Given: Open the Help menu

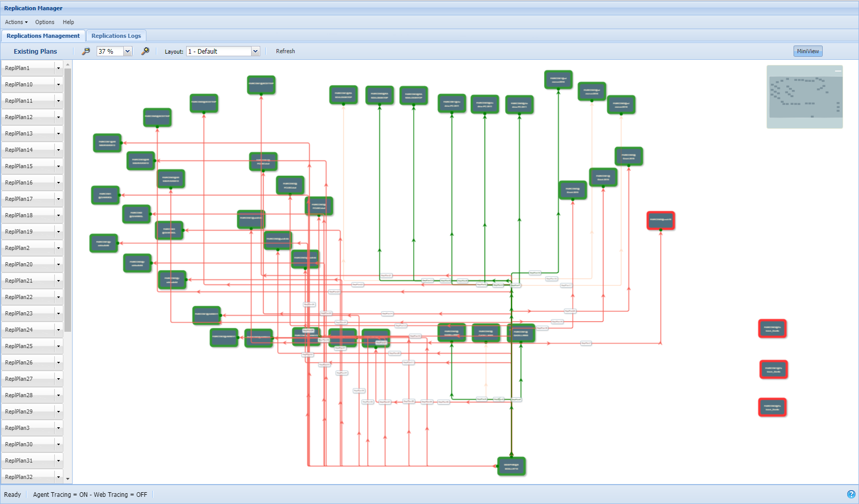Looking at the screenshot, I should (69, 22).
